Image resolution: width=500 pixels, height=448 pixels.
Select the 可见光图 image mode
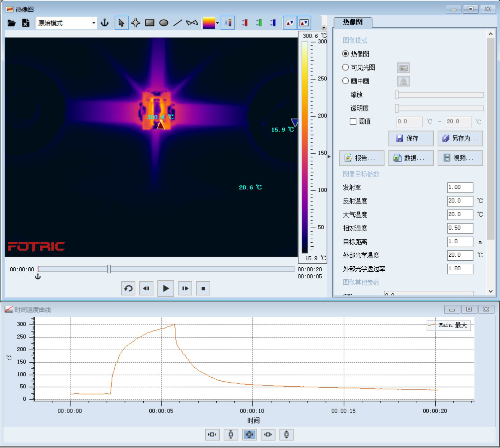click(346, 68)
